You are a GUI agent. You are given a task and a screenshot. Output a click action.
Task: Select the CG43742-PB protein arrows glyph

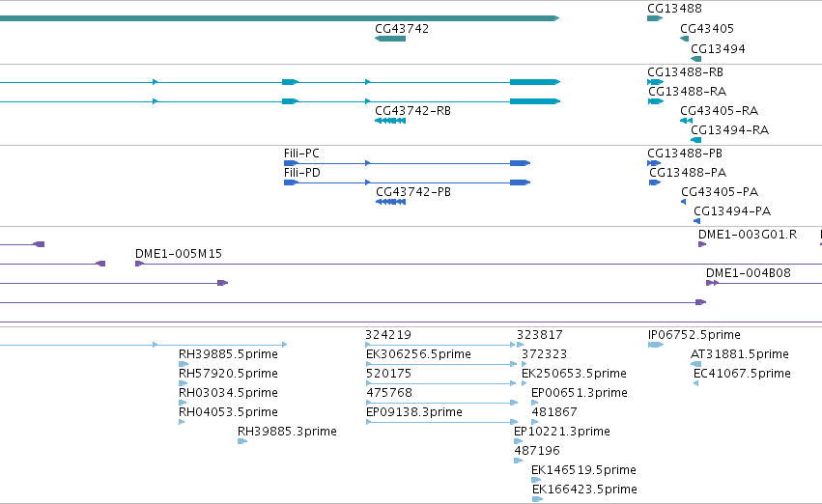point(390,202)
